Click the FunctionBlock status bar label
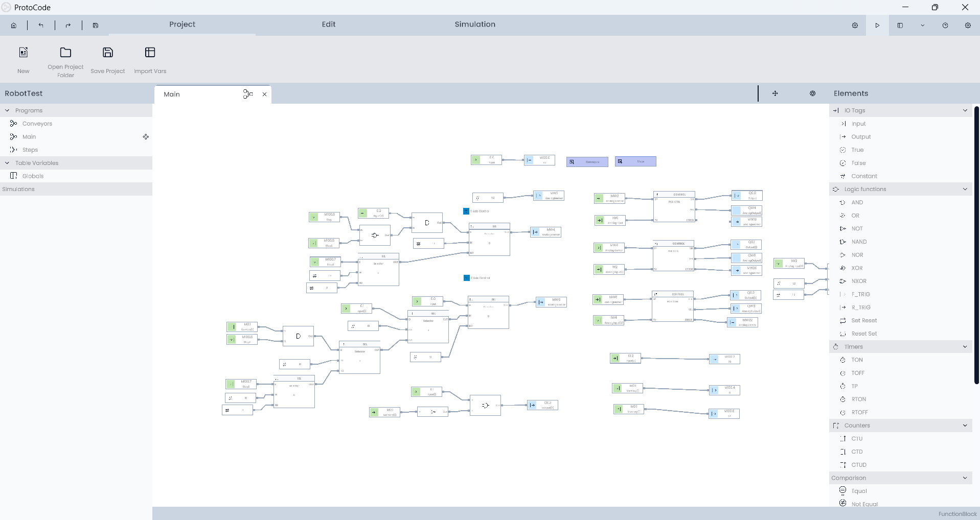Viewport: 980px width, 520px height. pyautogui.click(x=958, y=514)
